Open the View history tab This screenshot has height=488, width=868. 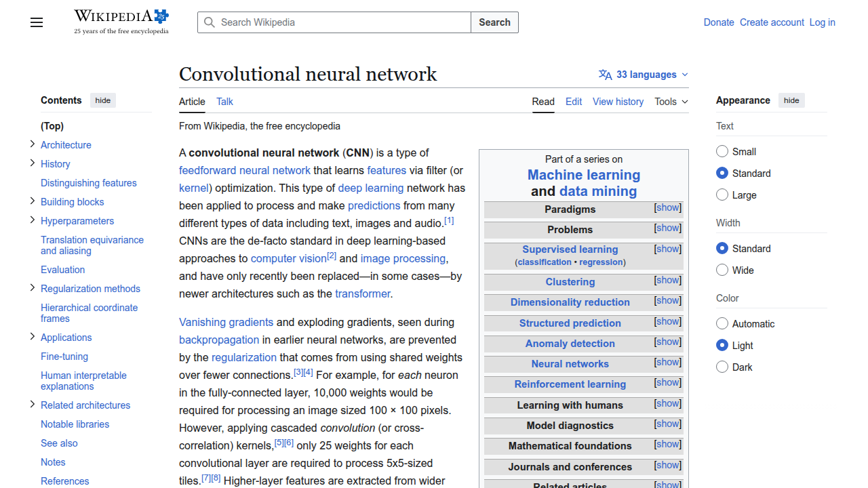coord(618,102)
